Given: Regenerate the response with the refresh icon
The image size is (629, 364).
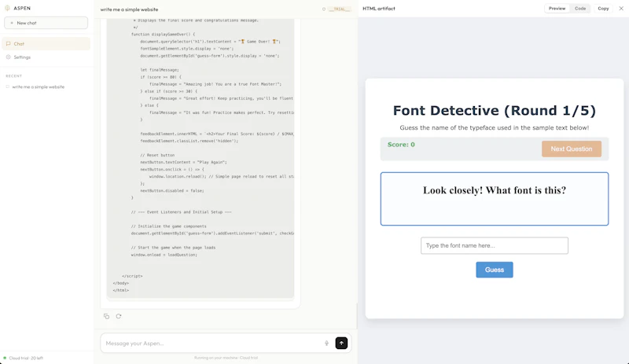Looking at the screenshot, I should point(119,316).
